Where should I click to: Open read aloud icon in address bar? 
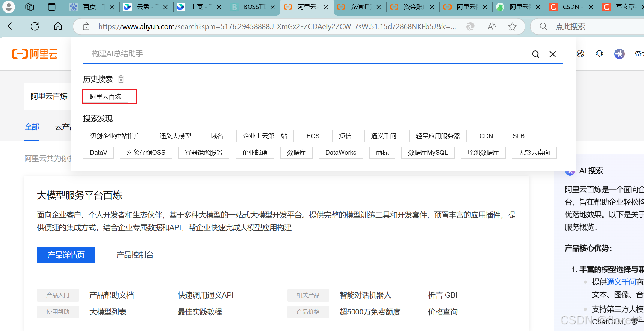(491, 26)
